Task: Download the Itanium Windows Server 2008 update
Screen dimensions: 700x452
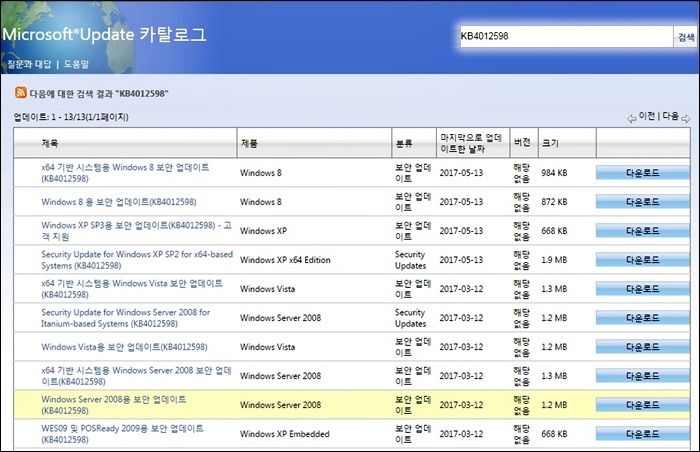Action: pyautogui.click(x=642, y=318)
